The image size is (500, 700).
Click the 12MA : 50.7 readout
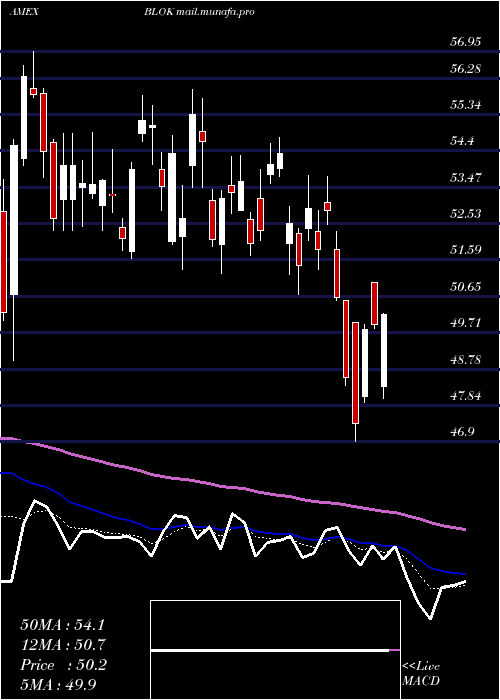62,645
